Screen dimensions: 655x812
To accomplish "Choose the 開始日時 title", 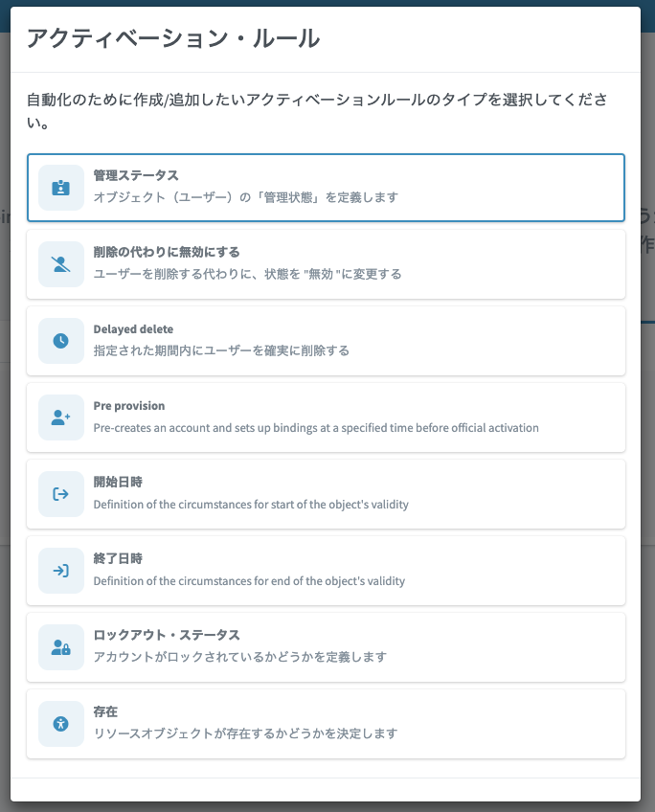I will [118, 483].
